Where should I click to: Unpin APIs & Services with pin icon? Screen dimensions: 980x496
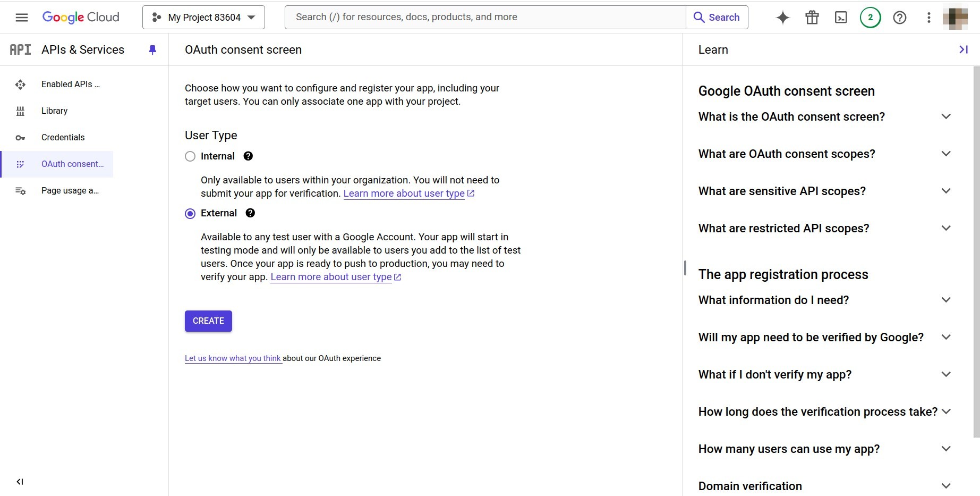152,50
